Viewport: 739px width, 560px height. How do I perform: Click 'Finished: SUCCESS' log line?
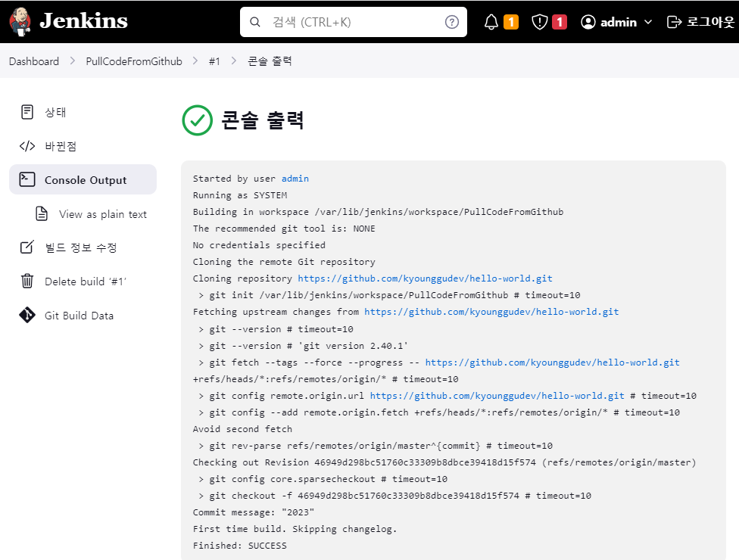(x=239, y=546)
